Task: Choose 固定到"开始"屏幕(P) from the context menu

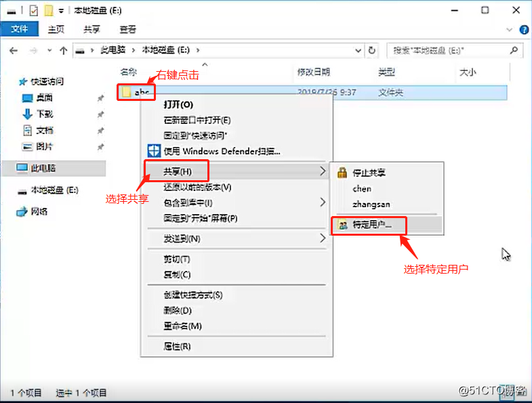Action: point(200,219)
